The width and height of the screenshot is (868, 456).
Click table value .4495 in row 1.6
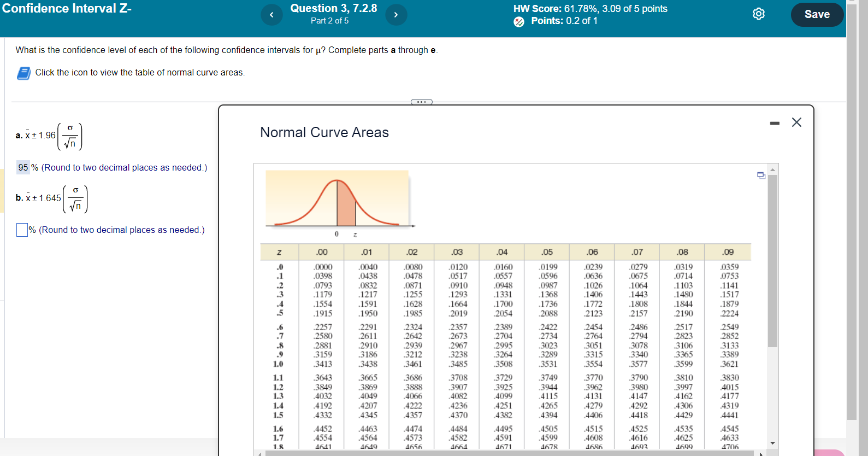(x=503, y=429)
